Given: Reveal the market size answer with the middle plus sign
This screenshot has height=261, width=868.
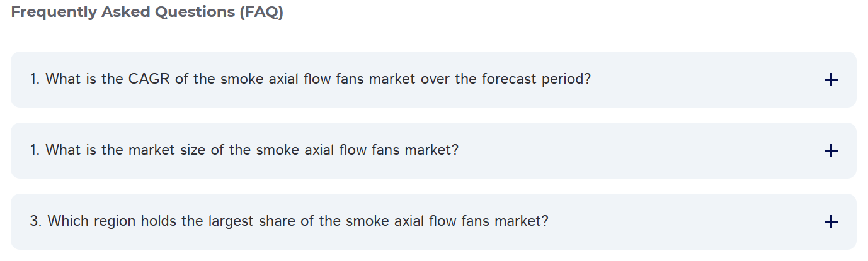Looking at the screenshot, I should click(x=831, y=151).
